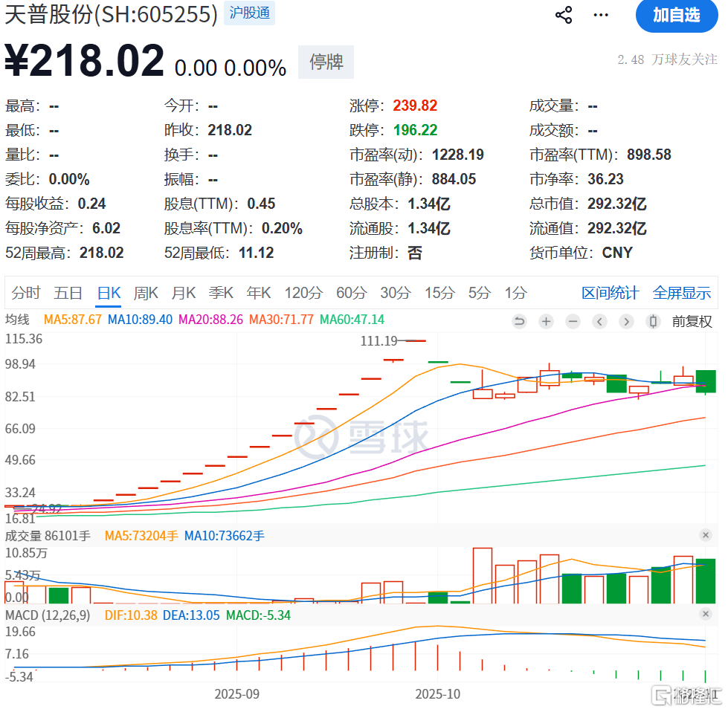This screenshot has width=728, height=712.
Task: Click the 均线 indicator label
Action: click(x=17, y=320)
